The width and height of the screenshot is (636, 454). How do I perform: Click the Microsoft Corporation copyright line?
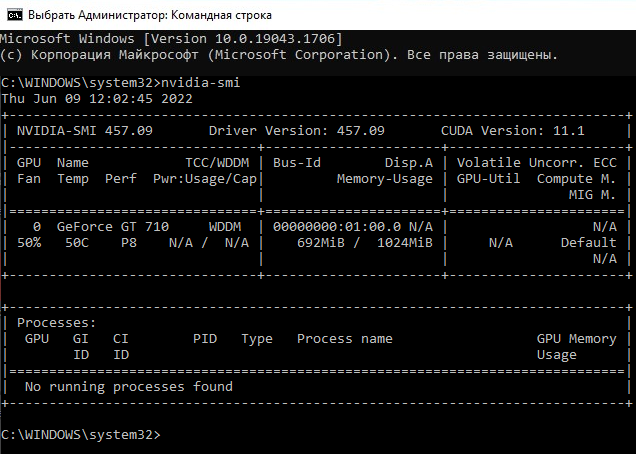tap(279, 54)
